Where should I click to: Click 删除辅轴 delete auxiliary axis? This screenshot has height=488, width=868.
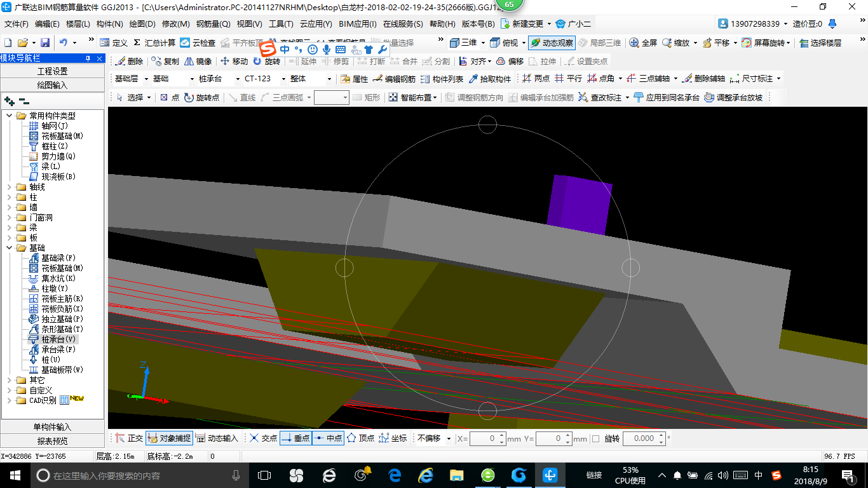(x=702, y=79)
